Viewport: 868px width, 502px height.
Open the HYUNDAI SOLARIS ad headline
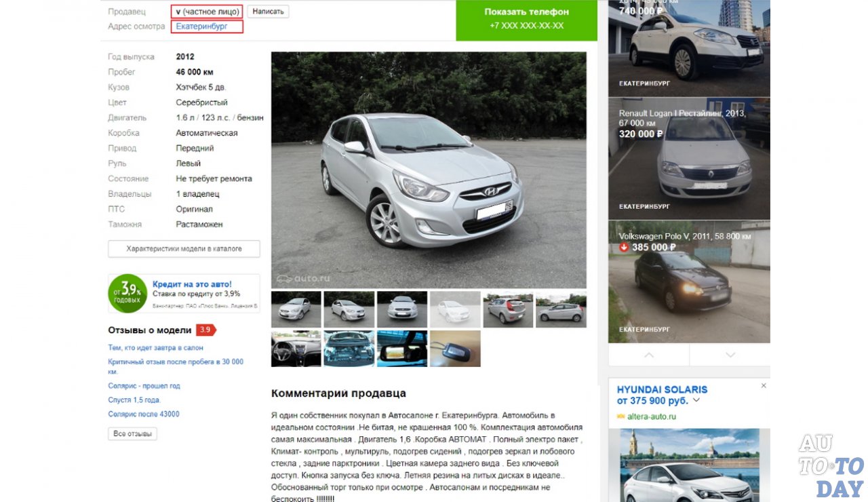tap(662, 389)
